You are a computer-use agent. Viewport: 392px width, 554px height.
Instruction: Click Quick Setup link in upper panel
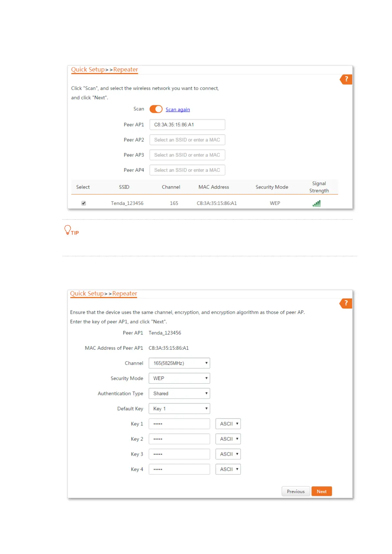click(x=88, y=70)
